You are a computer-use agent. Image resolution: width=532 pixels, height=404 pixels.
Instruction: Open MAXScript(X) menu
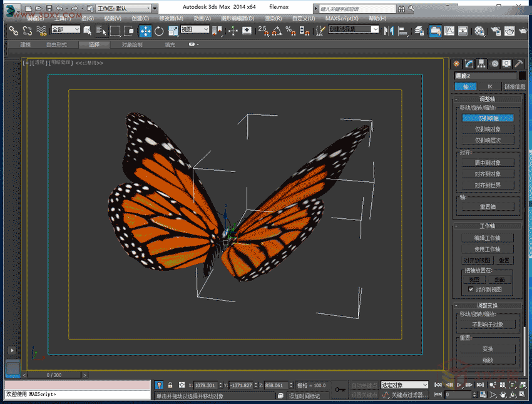(342, 18)
